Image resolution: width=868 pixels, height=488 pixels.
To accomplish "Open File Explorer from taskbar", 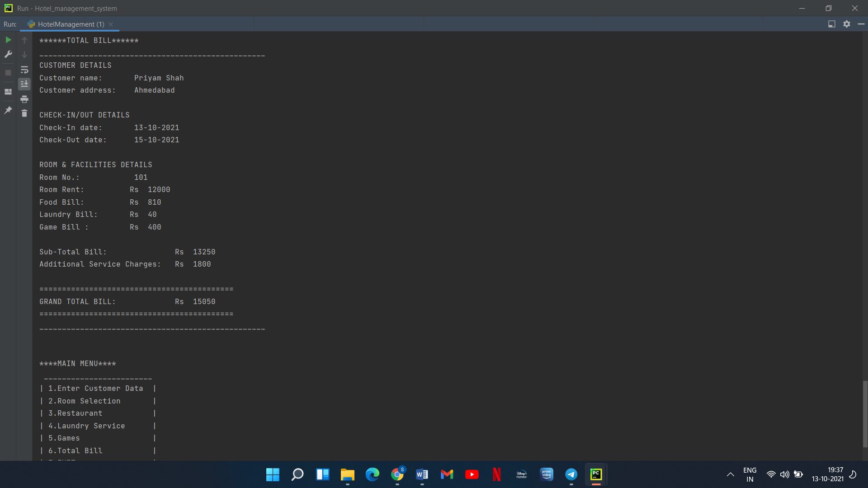I will coord(347,474).
